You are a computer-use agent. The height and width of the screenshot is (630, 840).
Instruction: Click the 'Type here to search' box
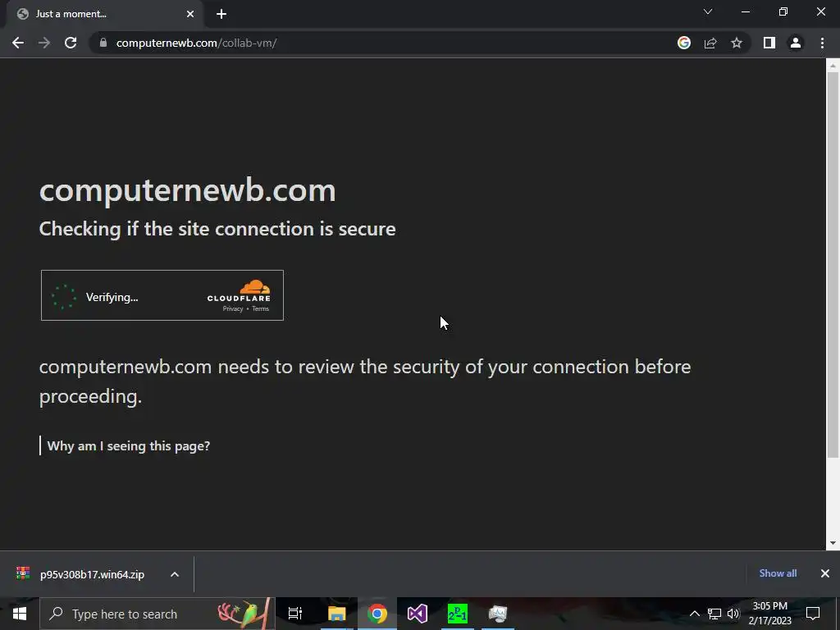pyautogui.click(x=157, y=614)
